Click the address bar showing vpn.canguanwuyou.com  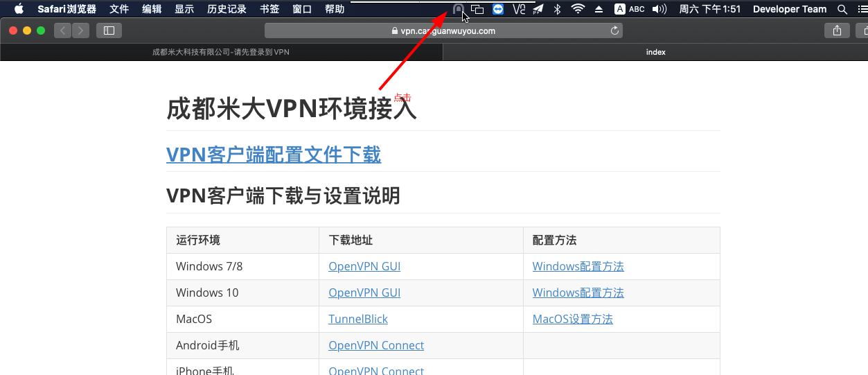click(443, 30)
